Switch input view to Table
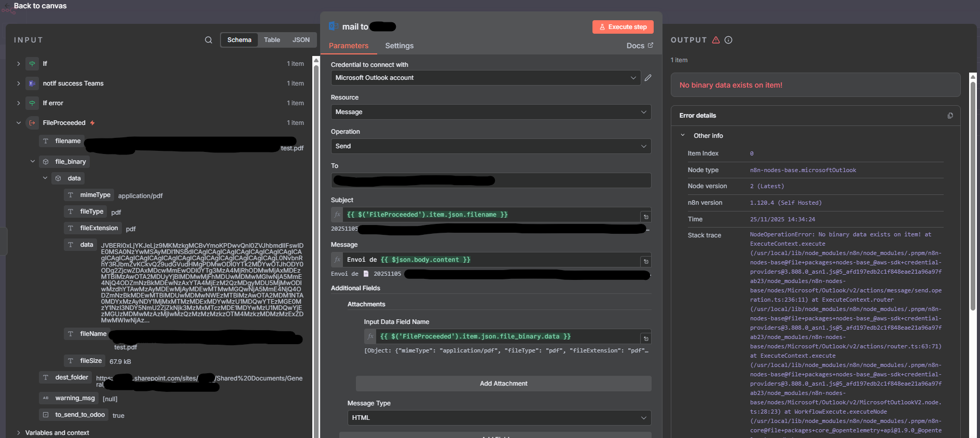 pos(272,40)
